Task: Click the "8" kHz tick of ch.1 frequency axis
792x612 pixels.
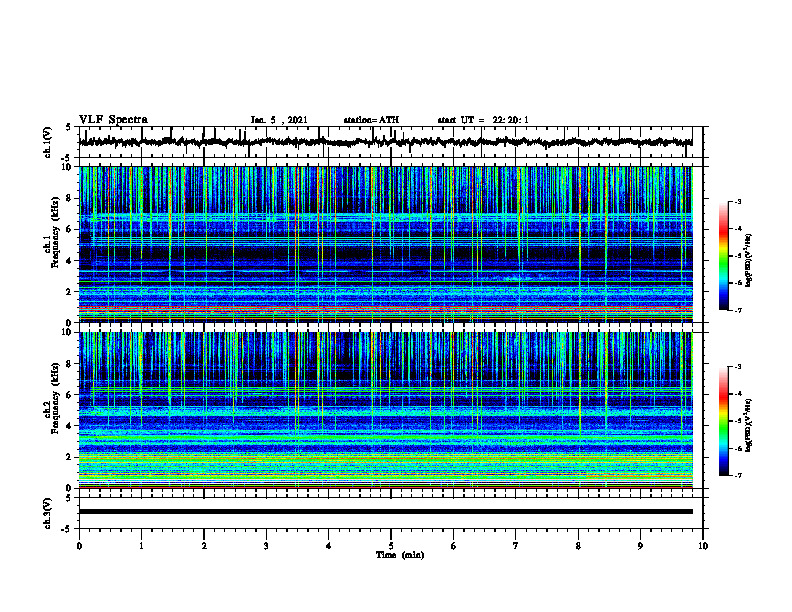Action: point(69,198)
